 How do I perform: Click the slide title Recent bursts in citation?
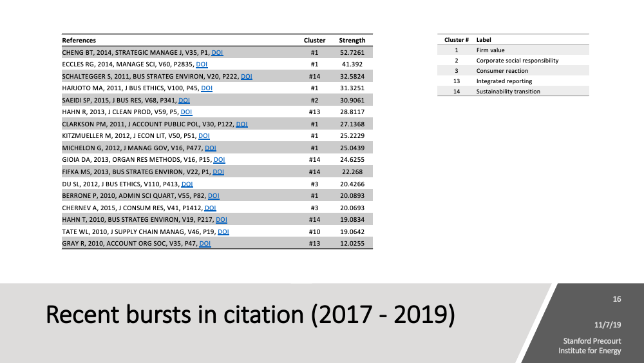251,314
